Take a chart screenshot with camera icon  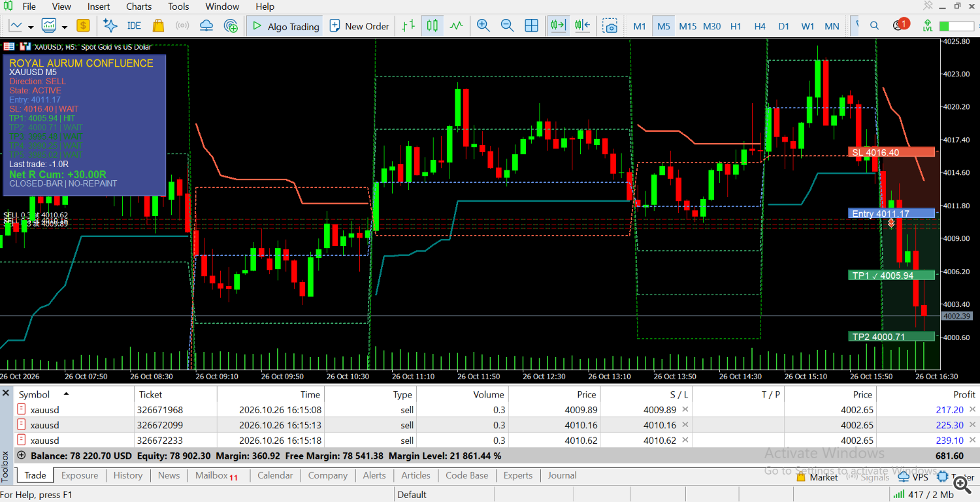(610, 26)
